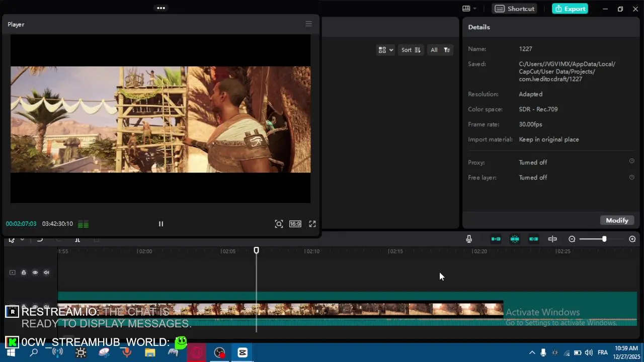Click the undo arrow in timeline toolbar
The width and height of the screenshot is (644, 362).
(x=40, y=240)
